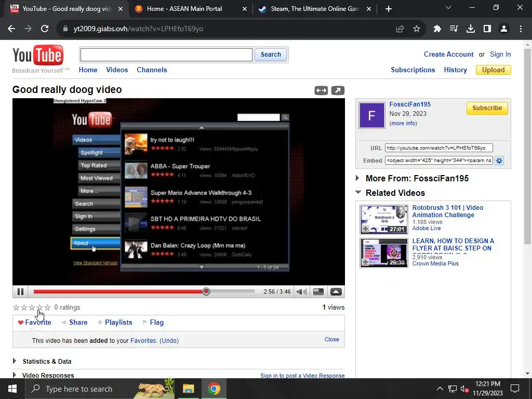Open History page

pyautogui.click(x=455, y=70)
